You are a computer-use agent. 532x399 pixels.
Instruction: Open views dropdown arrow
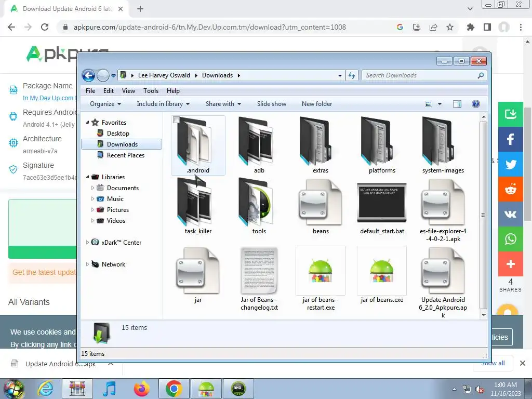pos(440,104)
